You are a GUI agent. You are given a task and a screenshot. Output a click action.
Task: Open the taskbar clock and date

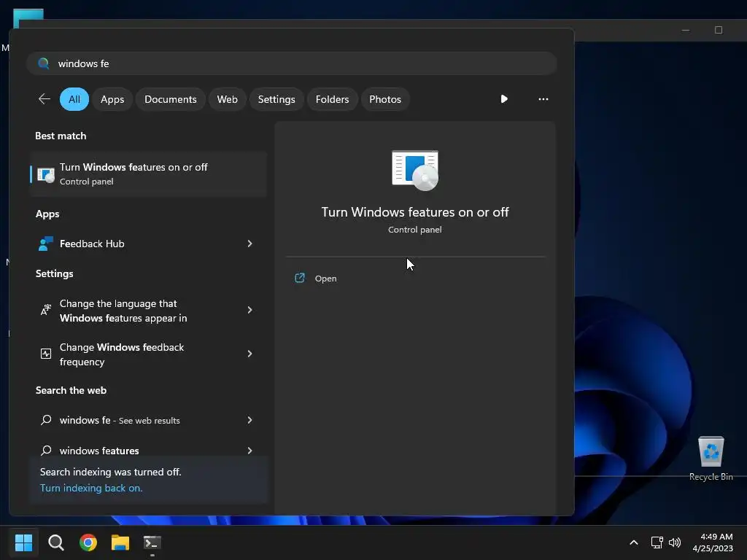click(713, 542)
